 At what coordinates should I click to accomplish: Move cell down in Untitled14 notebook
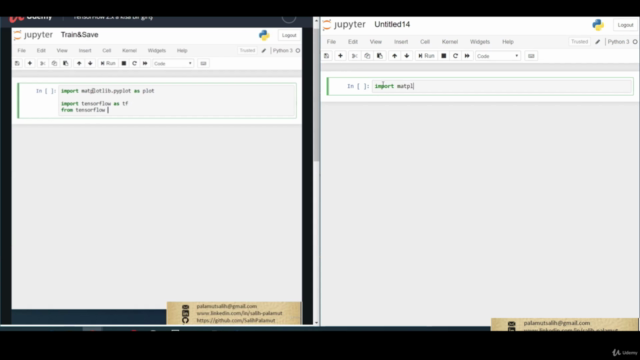click(x=407, y=56)
